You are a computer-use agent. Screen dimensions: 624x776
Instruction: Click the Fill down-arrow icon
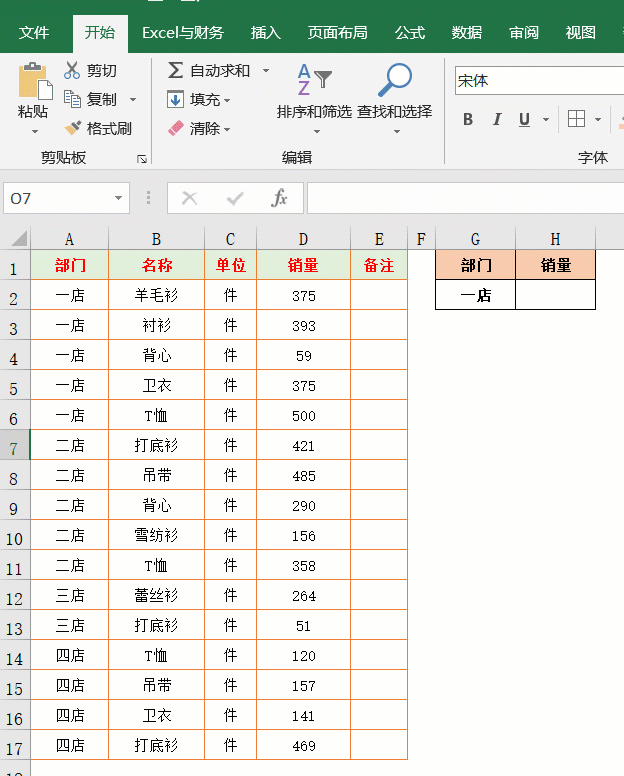(x=175, y=99)
